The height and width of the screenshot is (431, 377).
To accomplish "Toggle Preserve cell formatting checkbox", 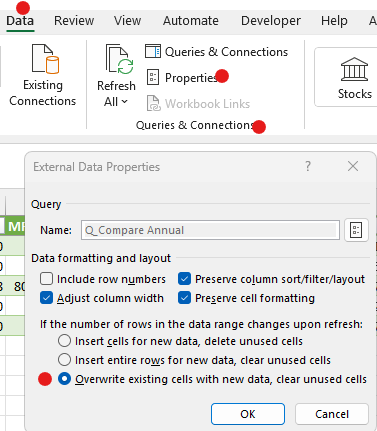I will pos(184,298).
